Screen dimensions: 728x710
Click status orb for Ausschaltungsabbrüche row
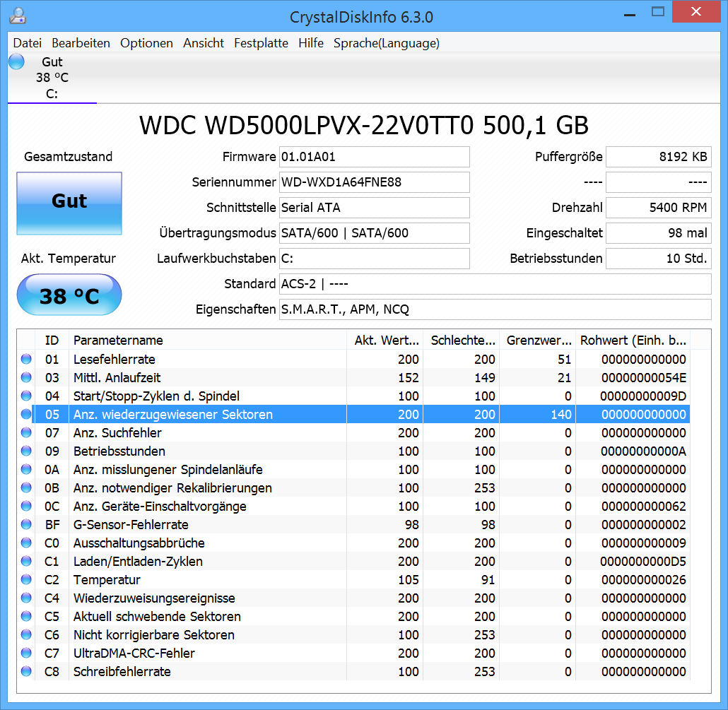26,543
